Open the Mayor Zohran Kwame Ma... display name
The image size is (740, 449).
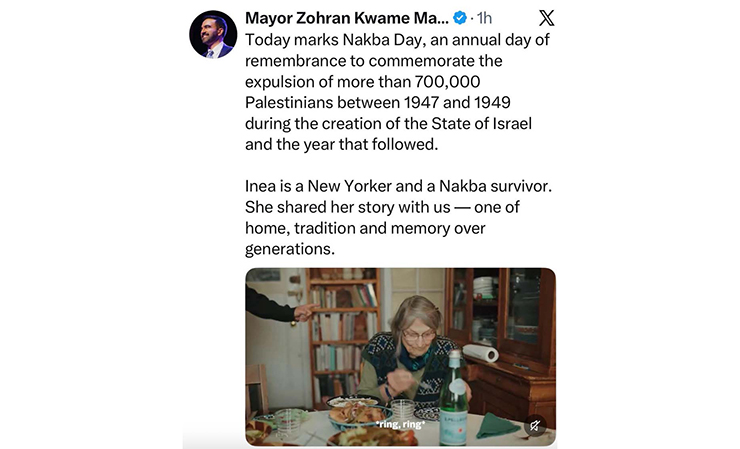(347, 18)
